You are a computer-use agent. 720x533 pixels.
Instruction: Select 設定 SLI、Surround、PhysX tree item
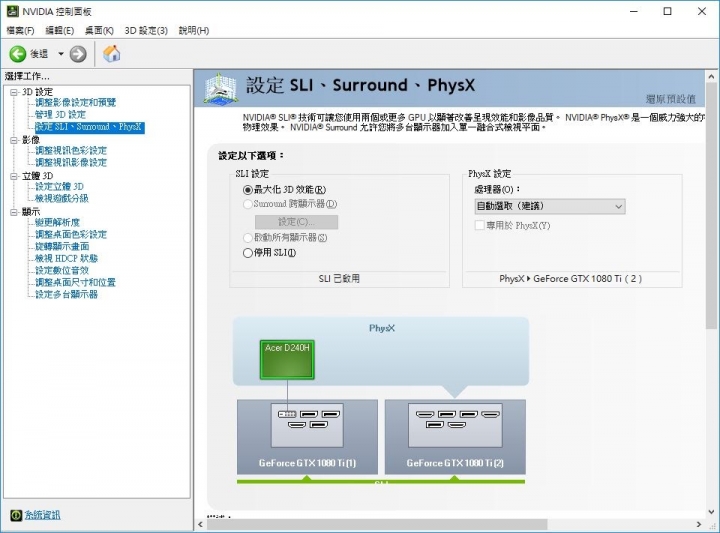90,127
